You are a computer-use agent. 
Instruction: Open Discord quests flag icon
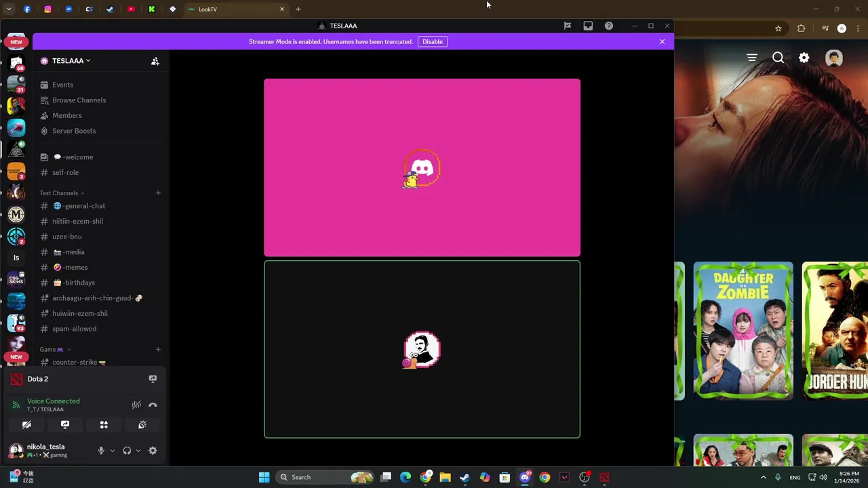[568, 26]
